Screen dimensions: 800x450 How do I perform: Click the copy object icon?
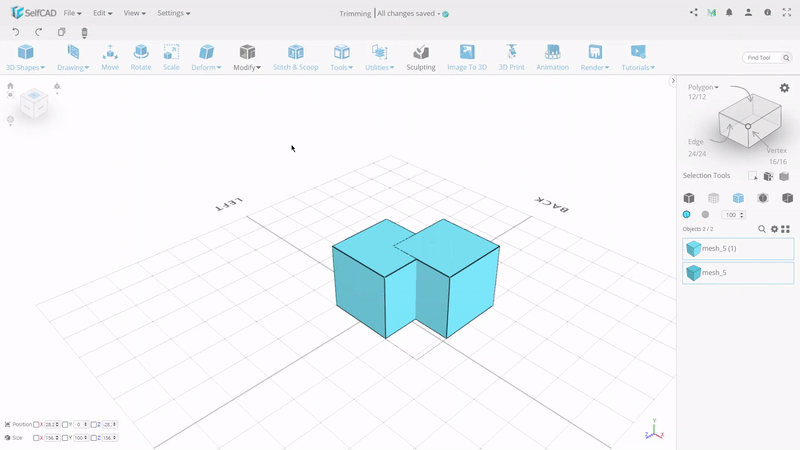coord(61,32)
